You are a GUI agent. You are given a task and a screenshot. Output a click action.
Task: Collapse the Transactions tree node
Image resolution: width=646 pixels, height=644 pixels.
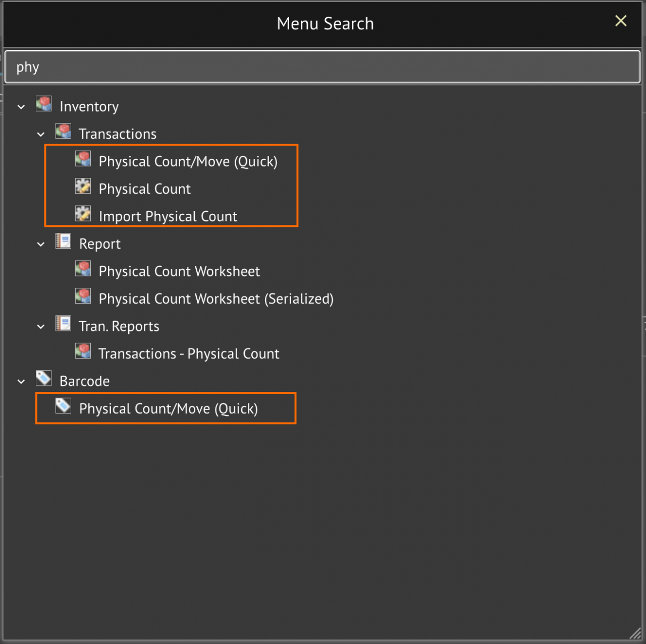tap(41, 134)
